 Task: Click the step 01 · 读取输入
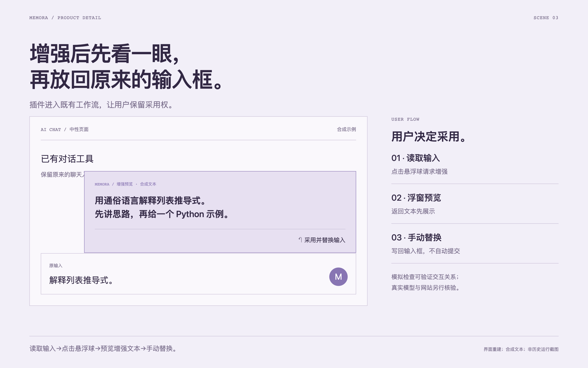click(416, 158)
